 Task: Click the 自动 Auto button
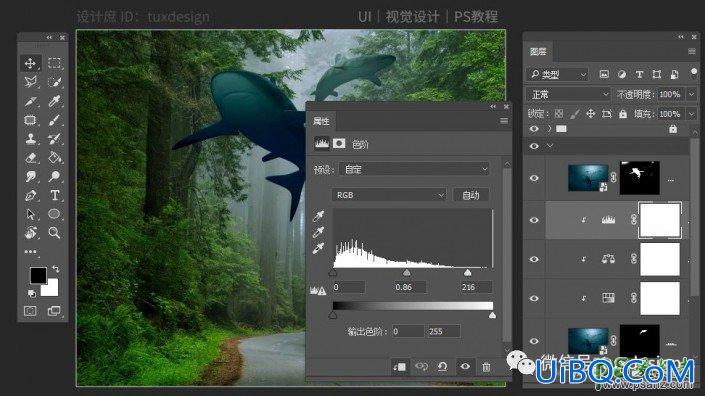[470, 195]
